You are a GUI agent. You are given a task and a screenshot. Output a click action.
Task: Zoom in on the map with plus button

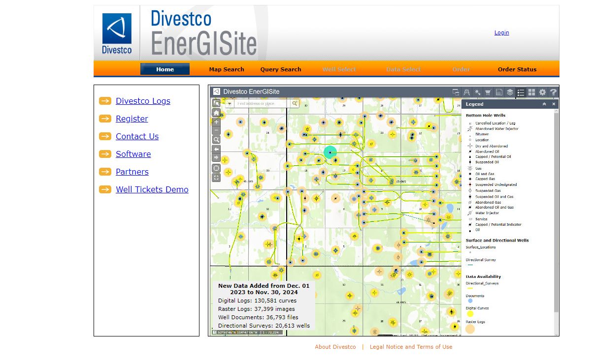pos(216,122)
